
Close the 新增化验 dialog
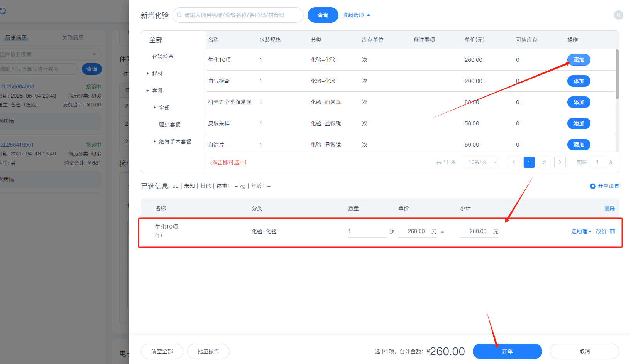click(618, 15)
